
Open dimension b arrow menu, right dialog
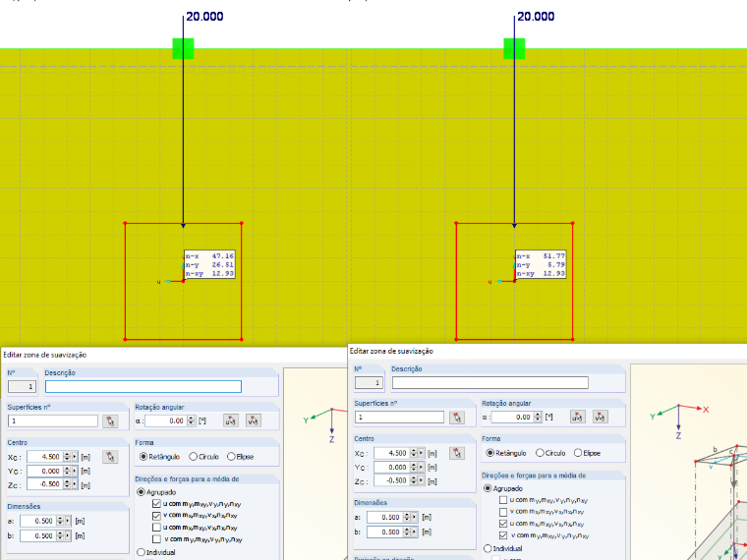(415, 532)
